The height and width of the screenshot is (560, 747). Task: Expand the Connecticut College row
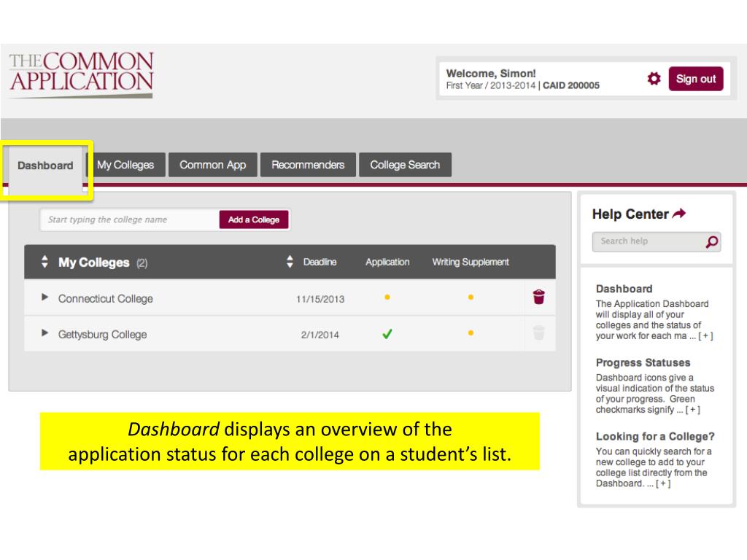44,297
